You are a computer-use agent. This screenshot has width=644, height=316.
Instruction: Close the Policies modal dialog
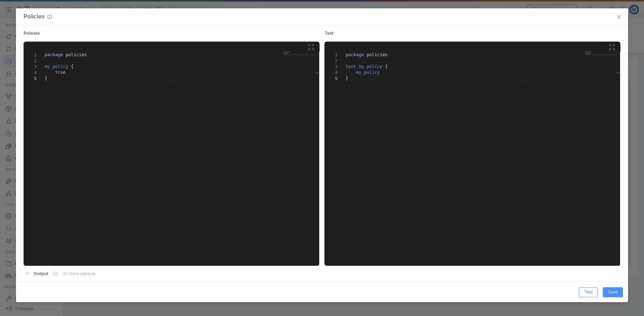point(619,17)
